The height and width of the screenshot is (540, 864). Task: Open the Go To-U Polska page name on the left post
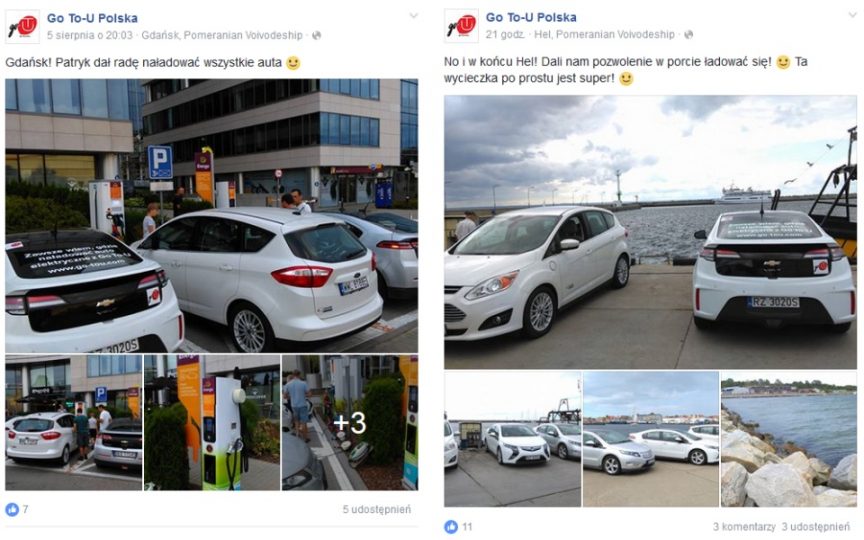click(x=92, y=18)
